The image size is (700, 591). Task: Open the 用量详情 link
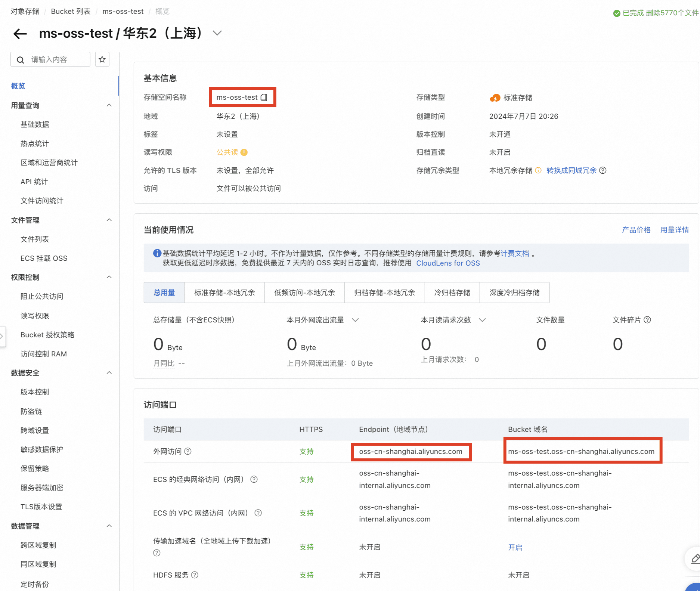(x=675, y=230)
